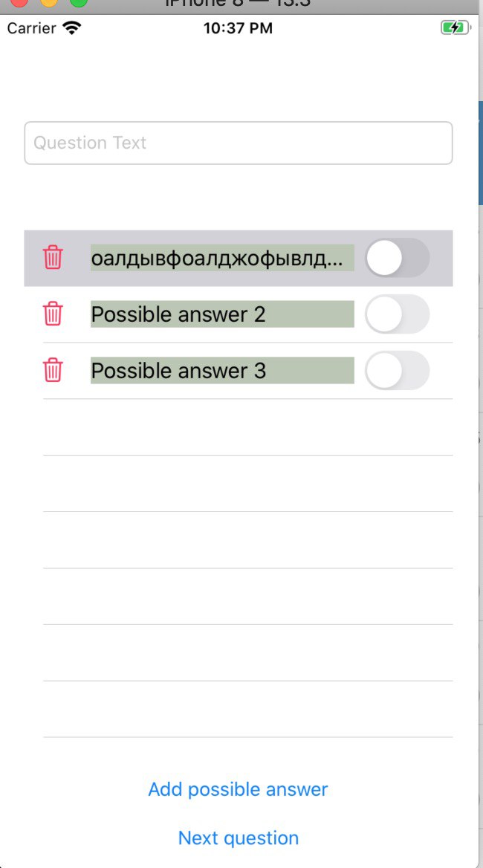
Task: Remove Possible answer 3 with trash icon
Action: (53, 370)
